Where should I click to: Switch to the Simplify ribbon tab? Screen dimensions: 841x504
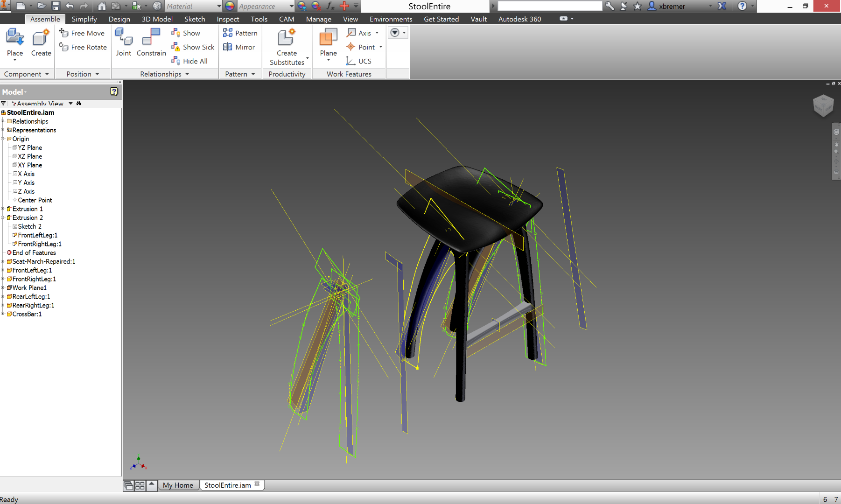point(84,19)
